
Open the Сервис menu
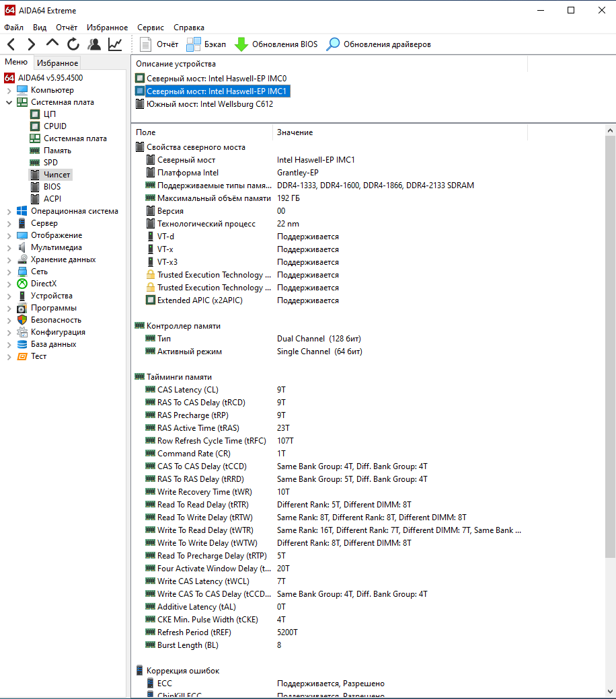click(x=151, y=27)
